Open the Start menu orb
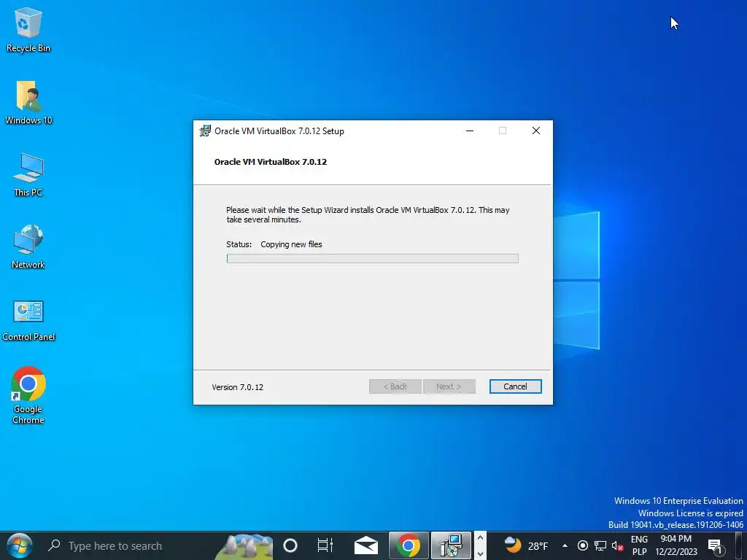 (20, 545)
